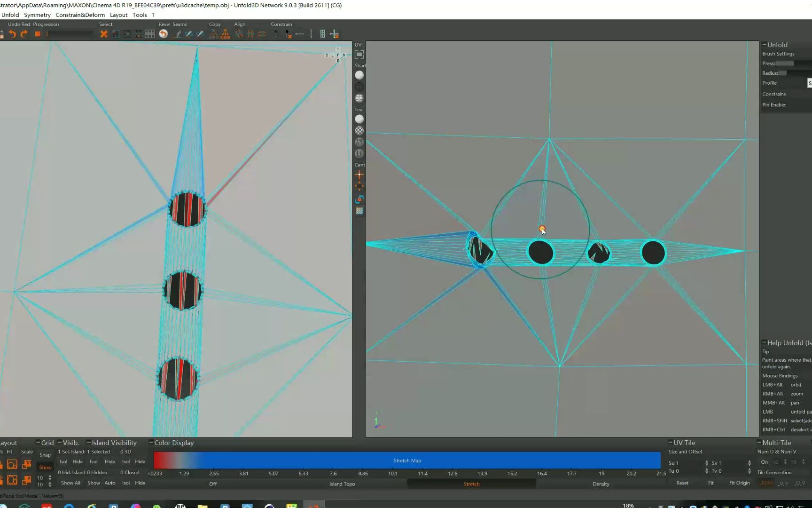This screenshot has width=812, height=508.
Task: Select Off color display mode
Action: [x=213, y=484]
